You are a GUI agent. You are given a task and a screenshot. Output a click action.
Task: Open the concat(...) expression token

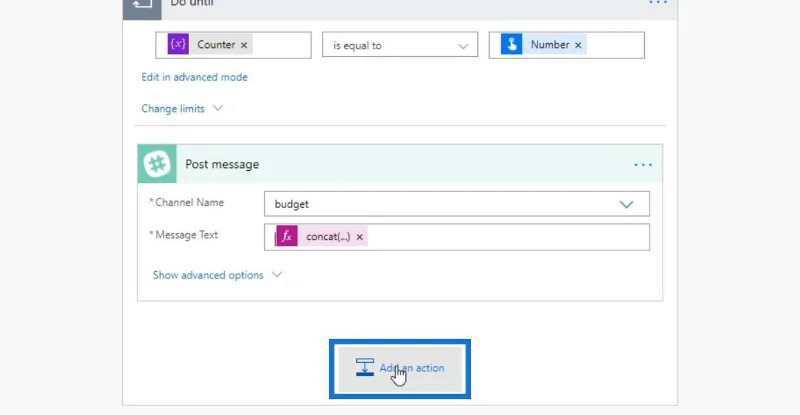tap(328, 237)
